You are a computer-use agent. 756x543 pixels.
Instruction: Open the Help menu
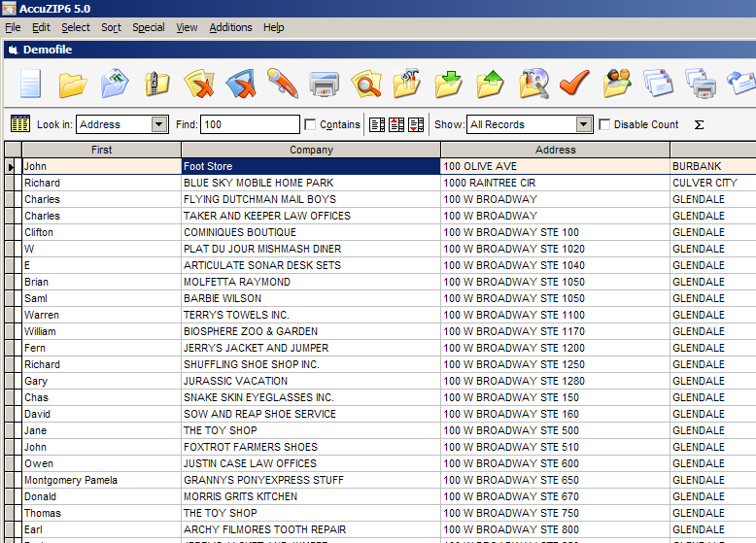tap(273, 27)
